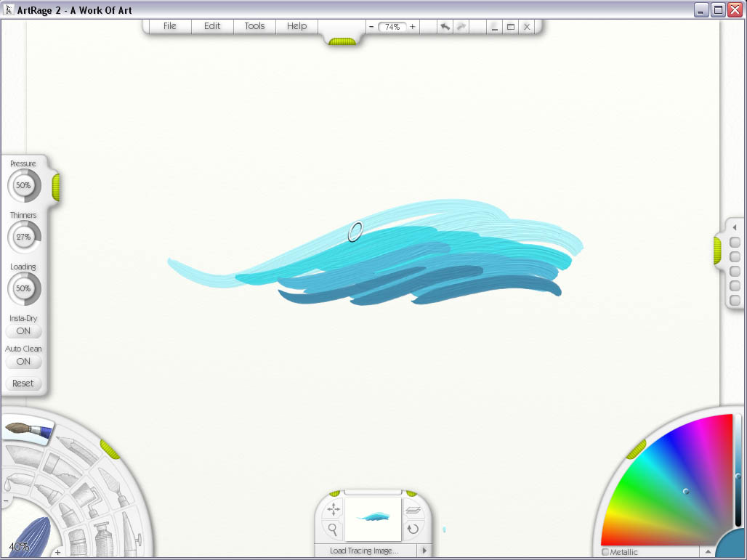747x560 pixels.
Task: Click left green handle on bottom panel
Action: coord(334,493)
